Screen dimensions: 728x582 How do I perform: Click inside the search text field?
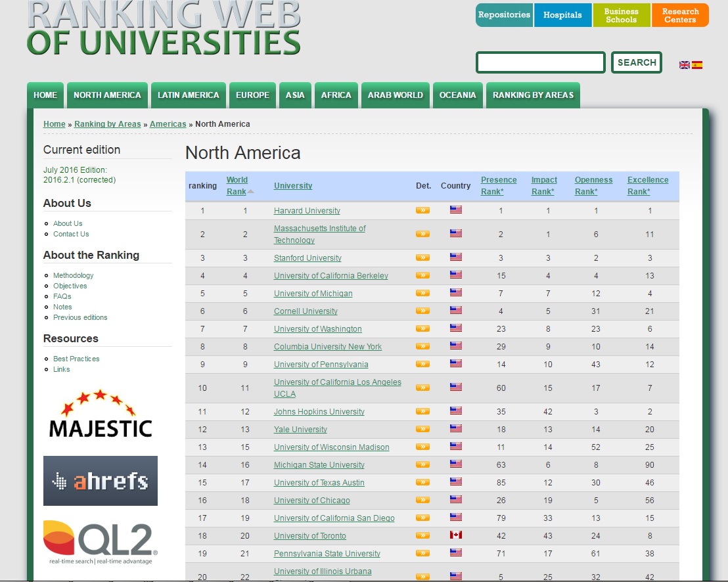[541, 62]
